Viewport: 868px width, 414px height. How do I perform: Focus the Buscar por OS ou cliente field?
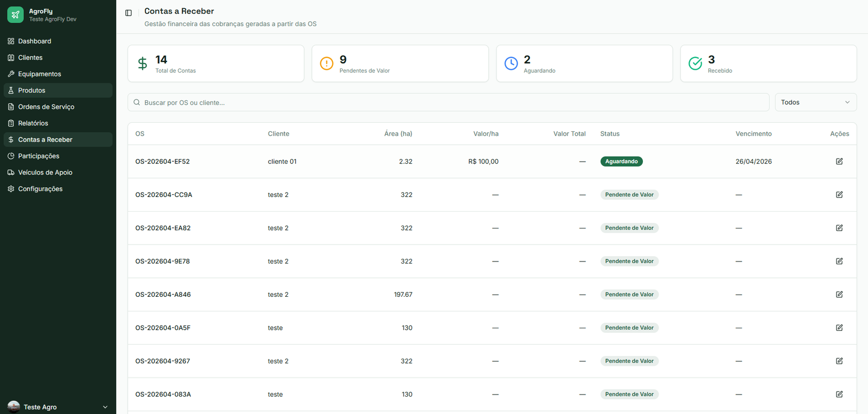(x=448, y=103)
